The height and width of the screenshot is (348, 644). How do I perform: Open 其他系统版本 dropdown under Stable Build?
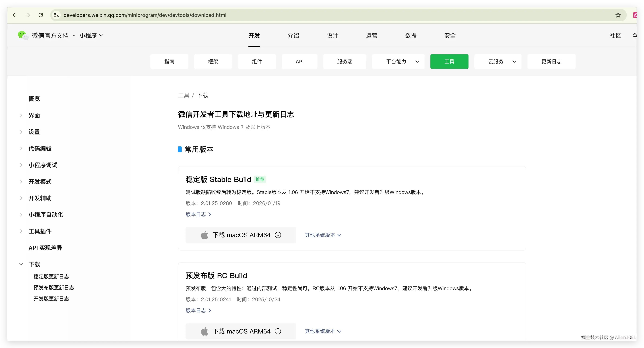click(x=323, y=235)
